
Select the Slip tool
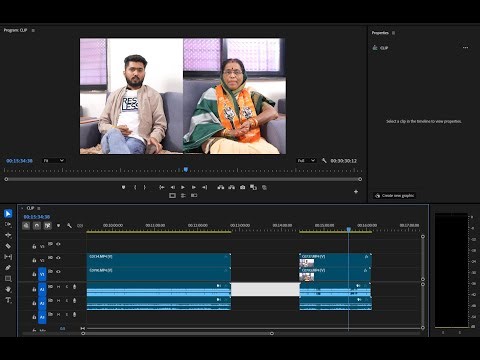pyautogui.click(x=8, y=257)
